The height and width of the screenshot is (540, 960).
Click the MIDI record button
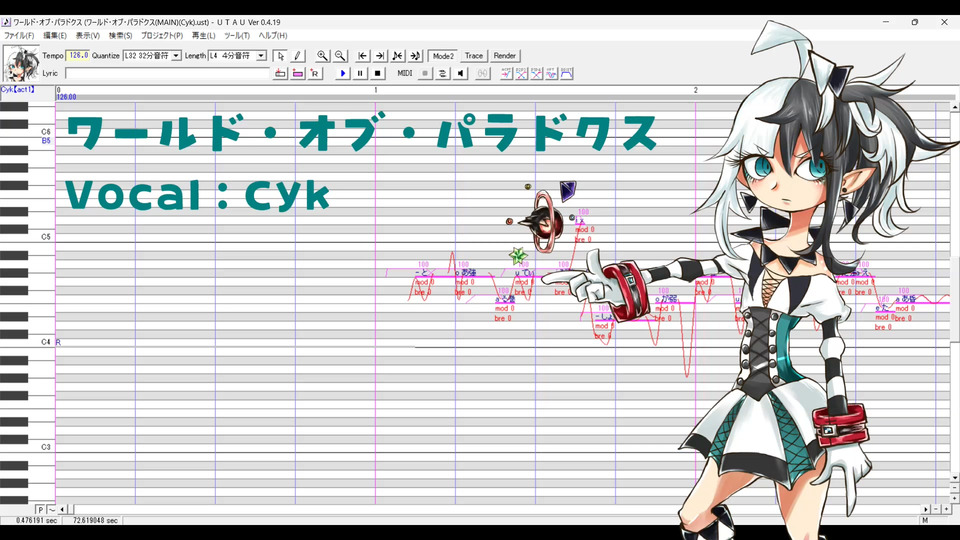(x=425, y=73)
